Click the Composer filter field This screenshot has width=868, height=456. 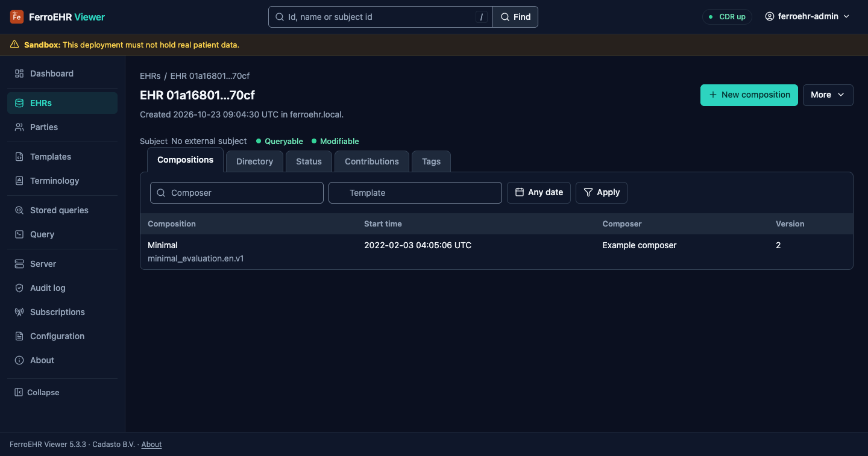pyautogui.click(x=237, y=193)
